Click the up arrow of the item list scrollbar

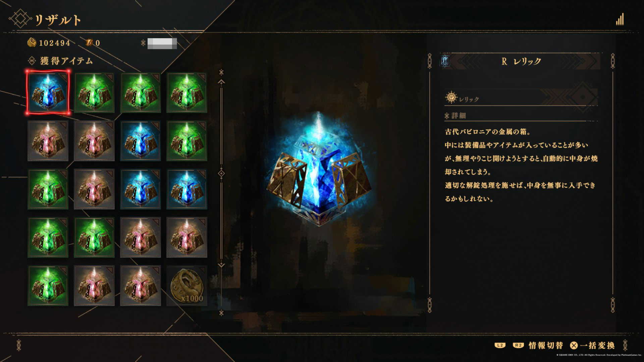click(221, 81)
